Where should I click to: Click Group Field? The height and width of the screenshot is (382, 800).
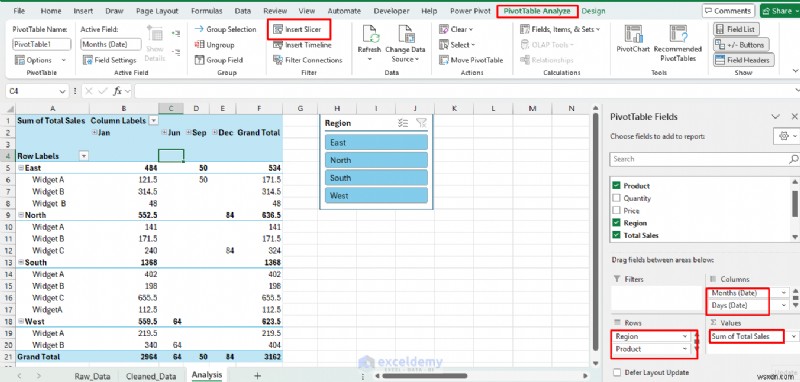point(218,60)
